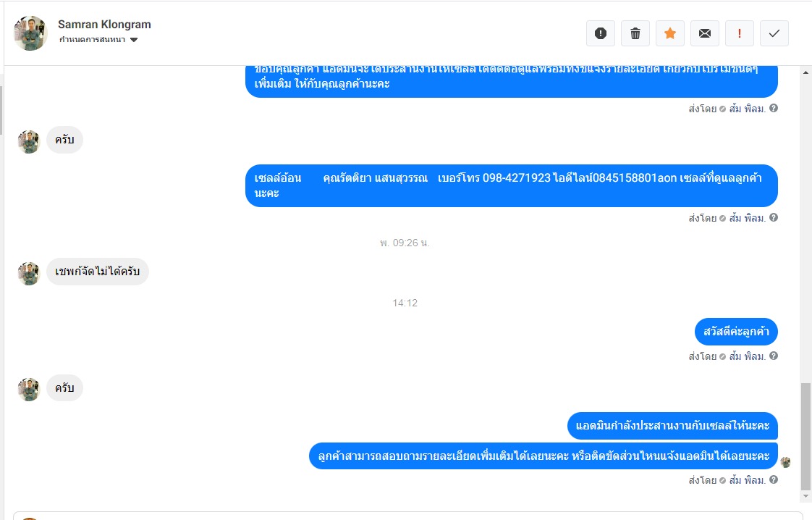812x520 pixels.
Task: Select the เชพก้จัดไม่ได้ครับ message bubble
Action: pos(98,272)
